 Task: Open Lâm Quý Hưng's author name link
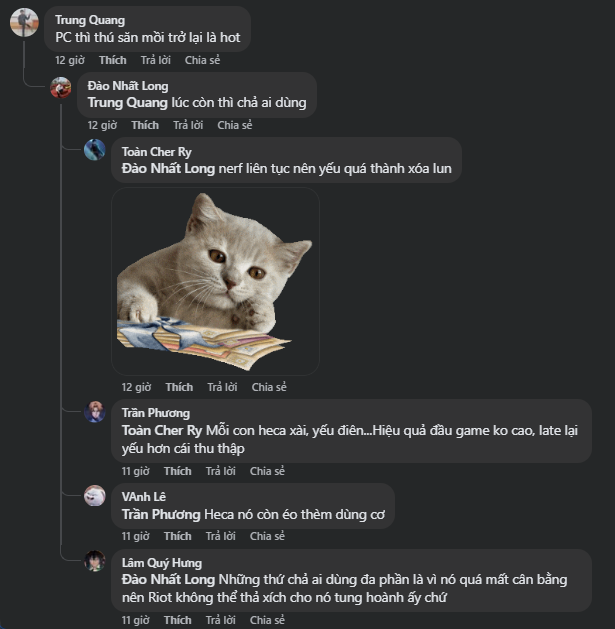(161, 562)
